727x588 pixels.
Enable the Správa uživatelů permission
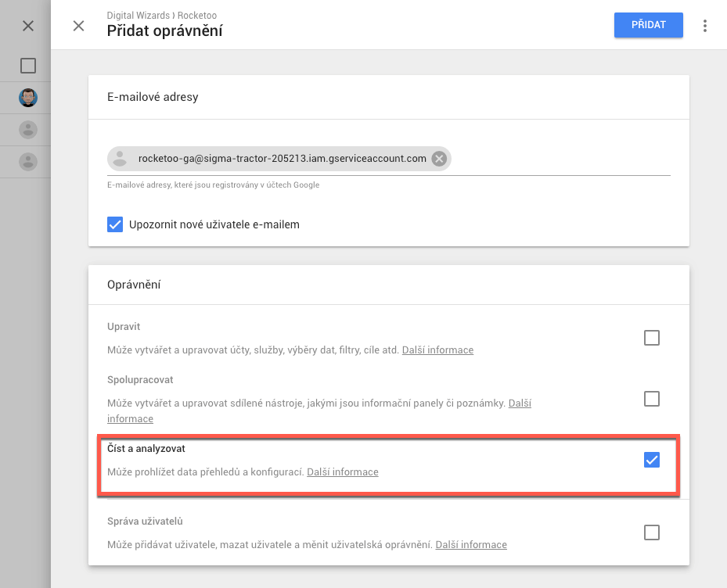(652, 532)
